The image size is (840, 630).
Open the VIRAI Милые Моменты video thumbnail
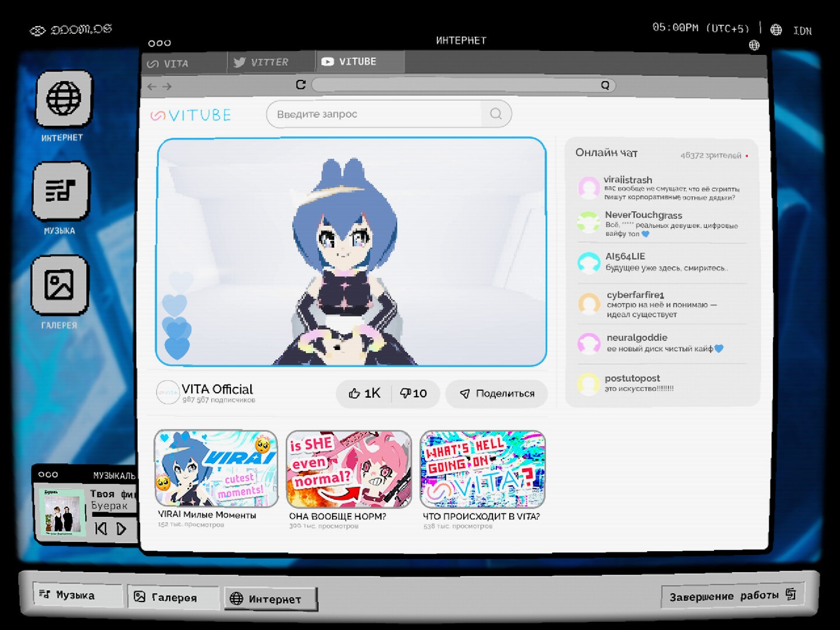click(x=216, y=469)
